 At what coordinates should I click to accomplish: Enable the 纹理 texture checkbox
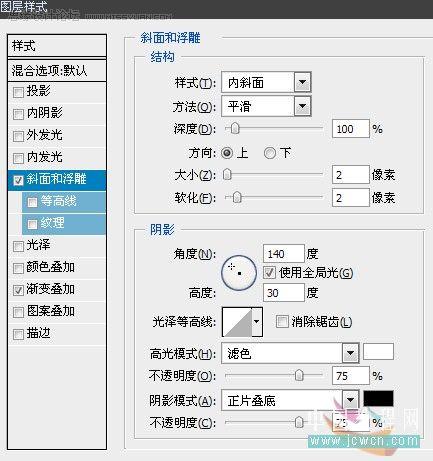[32, 224]
